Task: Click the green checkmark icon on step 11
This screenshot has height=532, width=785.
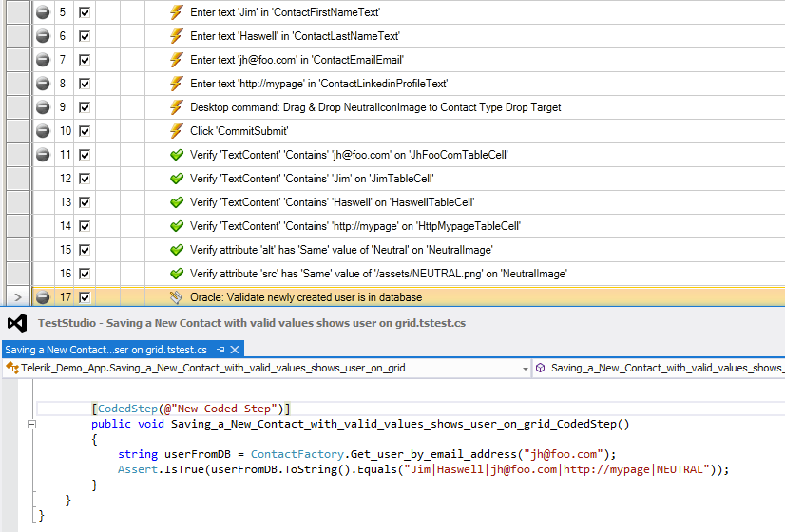Action: click(176, 155)
